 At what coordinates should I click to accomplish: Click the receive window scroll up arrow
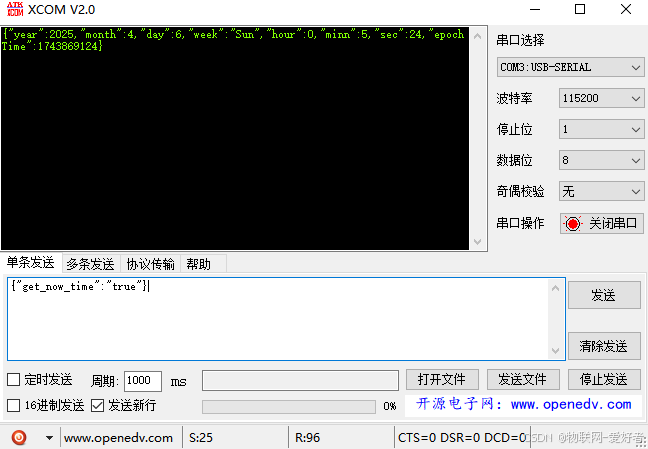477,36
